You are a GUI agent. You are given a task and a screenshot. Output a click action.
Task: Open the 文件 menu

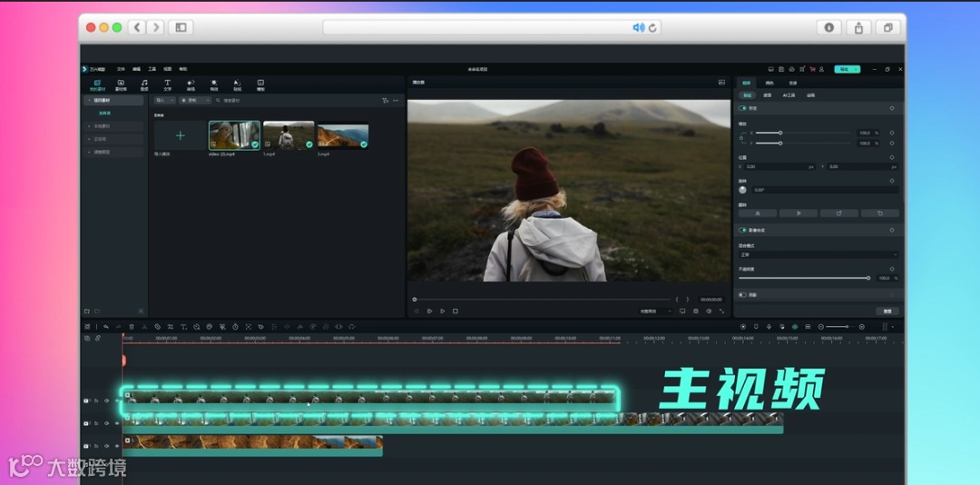(121, 69)
